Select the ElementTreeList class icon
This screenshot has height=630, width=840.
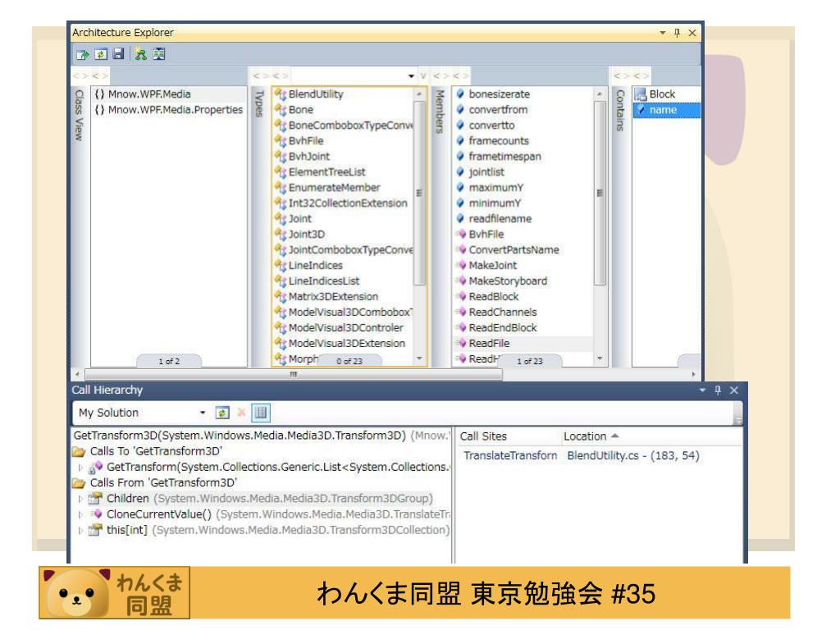[x=281, y=172]
